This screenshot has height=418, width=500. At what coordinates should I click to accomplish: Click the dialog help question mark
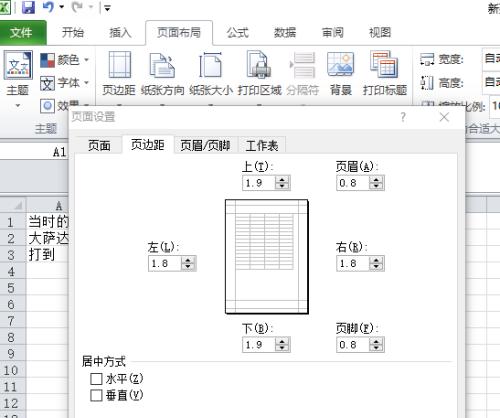pos(403,117)
